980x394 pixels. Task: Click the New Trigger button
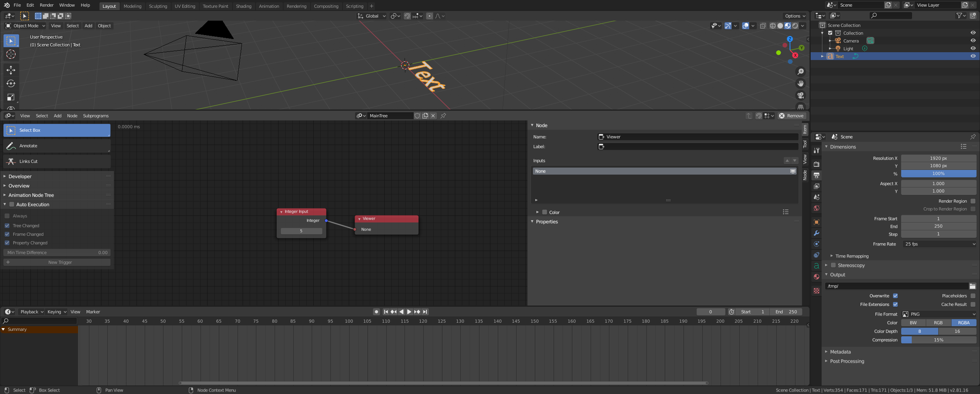(57, 262)
